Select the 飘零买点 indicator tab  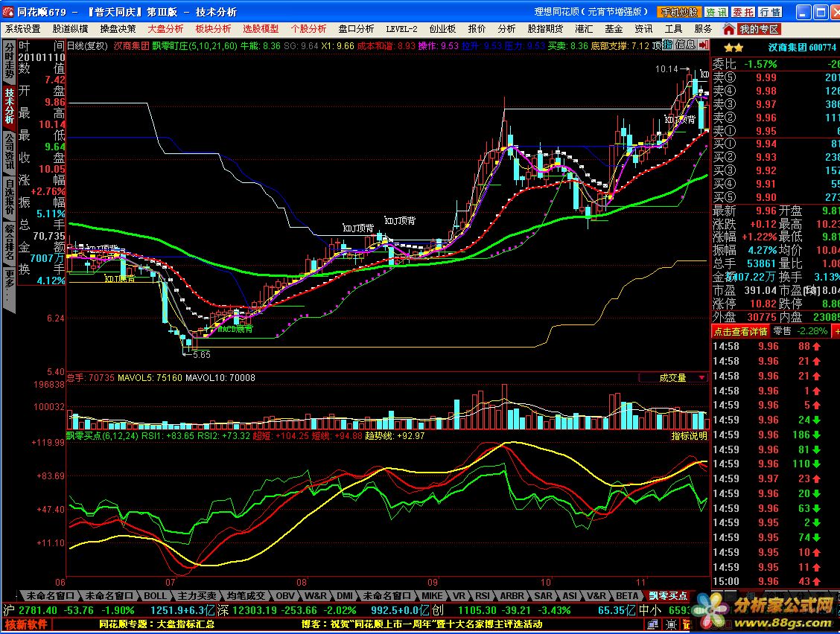(x=667, y=595)
